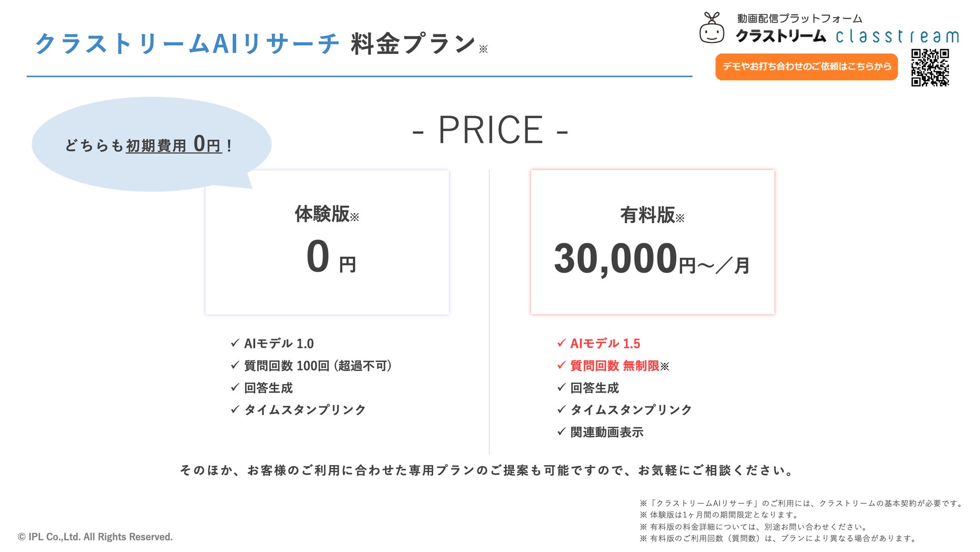The image size is (980, 552).
Task: Click the クラストリームAIリサーチ blue title text
Action: coord(187,44)
